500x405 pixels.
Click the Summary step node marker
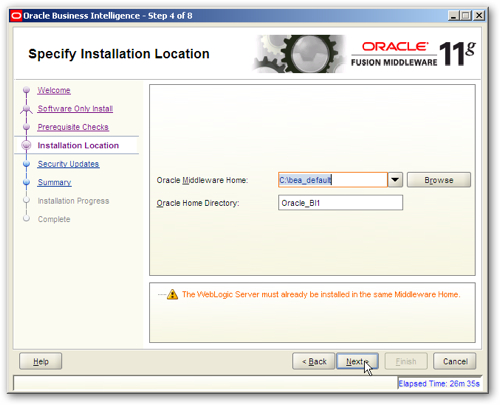(x=27, y=182)
